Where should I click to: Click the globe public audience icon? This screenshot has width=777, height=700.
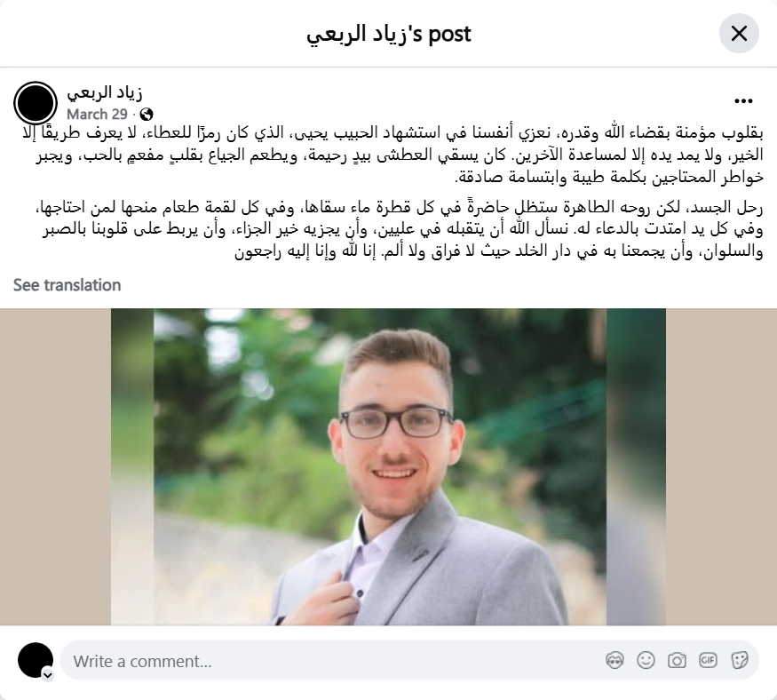tap(147, 115)
